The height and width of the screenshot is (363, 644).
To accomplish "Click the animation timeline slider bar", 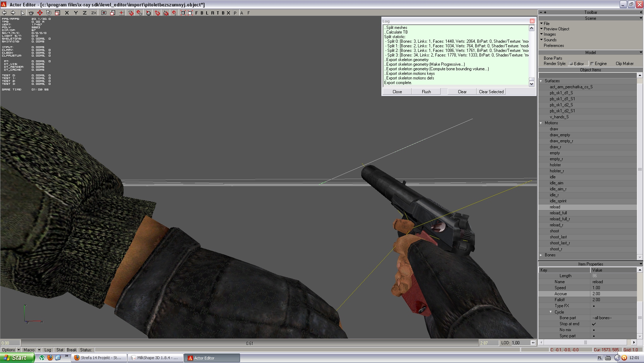I will click(x=249, y=343).
